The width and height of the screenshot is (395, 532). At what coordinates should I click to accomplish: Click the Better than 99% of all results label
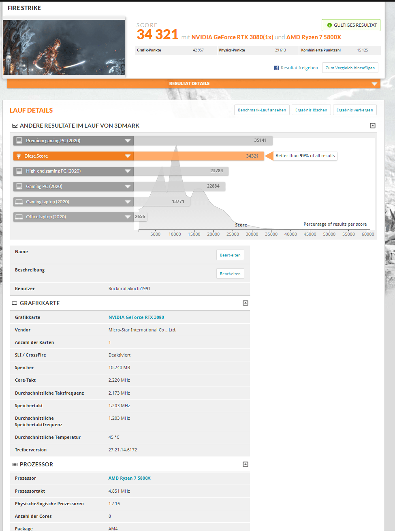point(305,156)
